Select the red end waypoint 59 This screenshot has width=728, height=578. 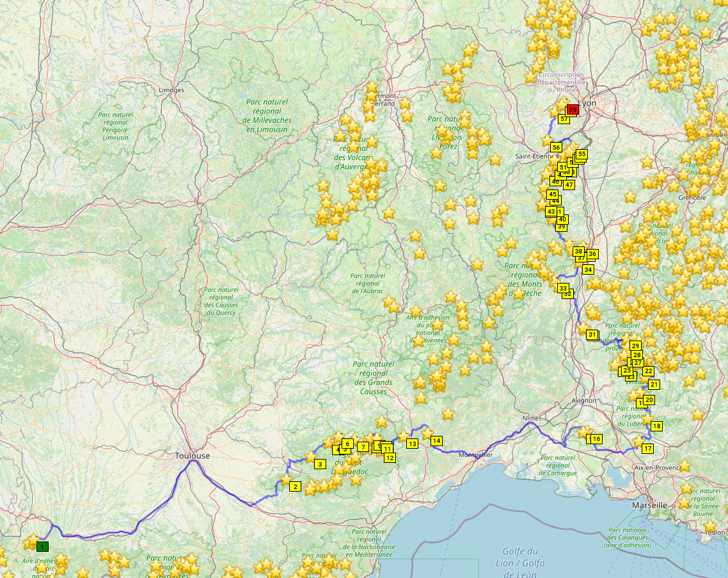[573, 109]
